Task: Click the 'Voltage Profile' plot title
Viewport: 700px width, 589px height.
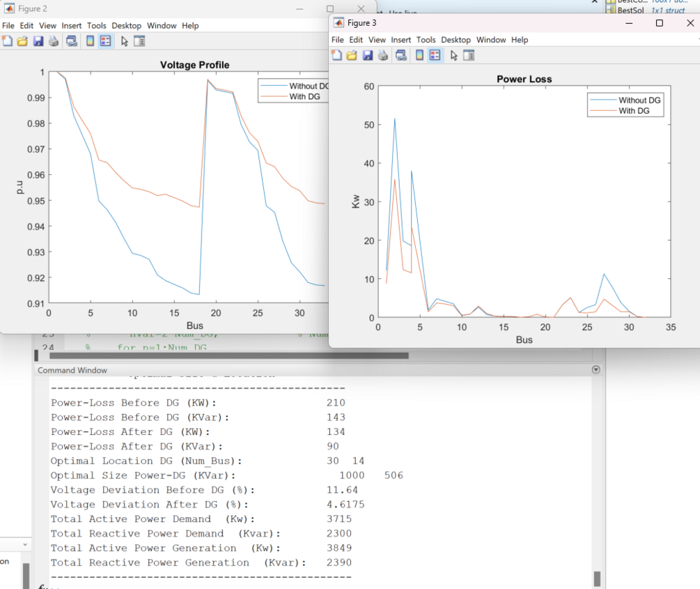Action: [194, 65]
